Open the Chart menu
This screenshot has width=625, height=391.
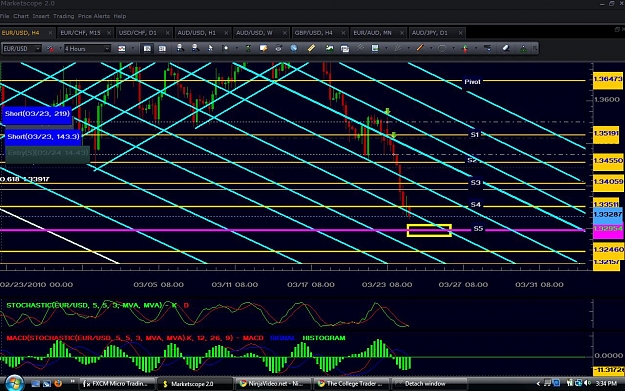(x=21, y=16)
